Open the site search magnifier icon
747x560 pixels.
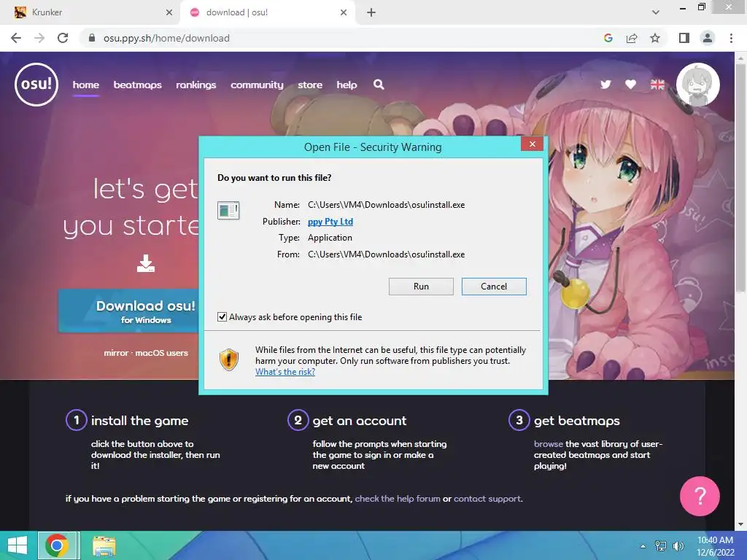379,85
